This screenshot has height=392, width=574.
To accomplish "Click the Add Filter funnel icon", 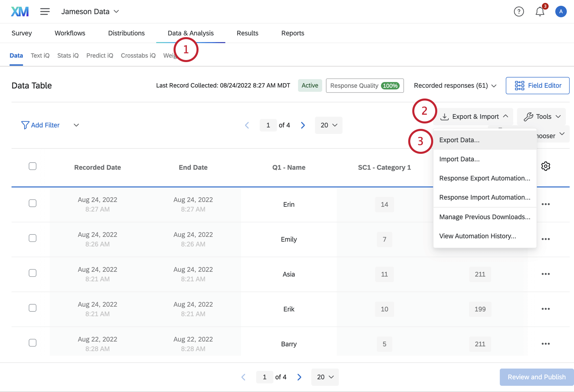I will 25,125.
